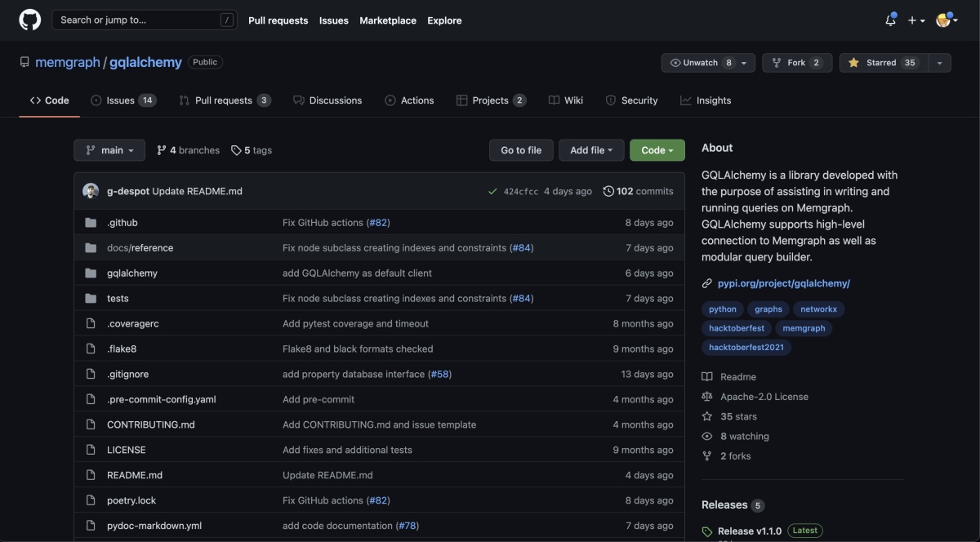Open the Add file dropdown
The height and width of the screenshot is (542, 980).
(592, 150)
